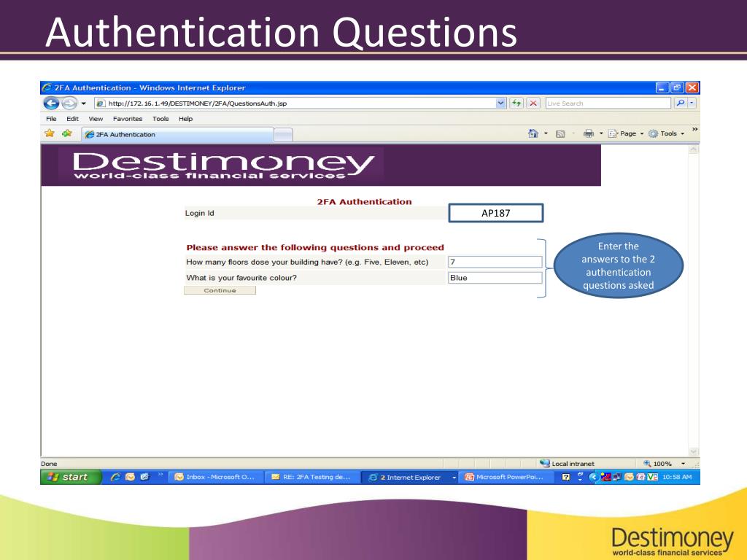Click the Home icon in the command bar
This screenshot has width=747, height=560.
(x=533, y=133)
